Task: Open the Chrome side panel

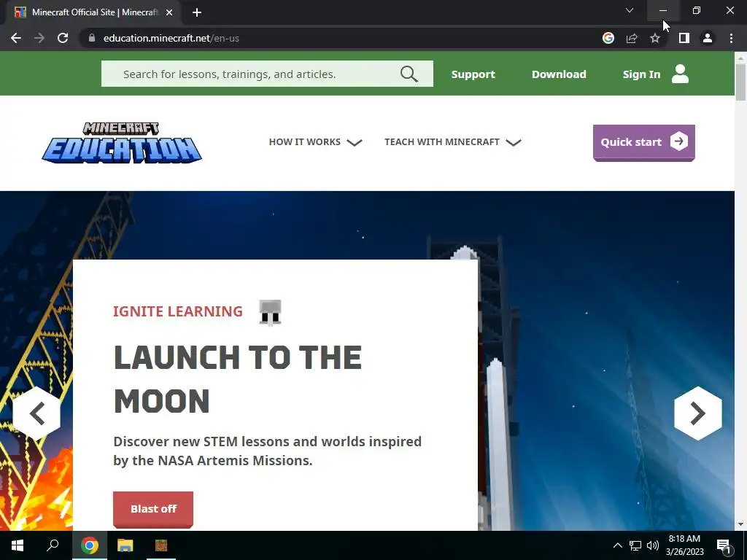Action: pos(684,38)
